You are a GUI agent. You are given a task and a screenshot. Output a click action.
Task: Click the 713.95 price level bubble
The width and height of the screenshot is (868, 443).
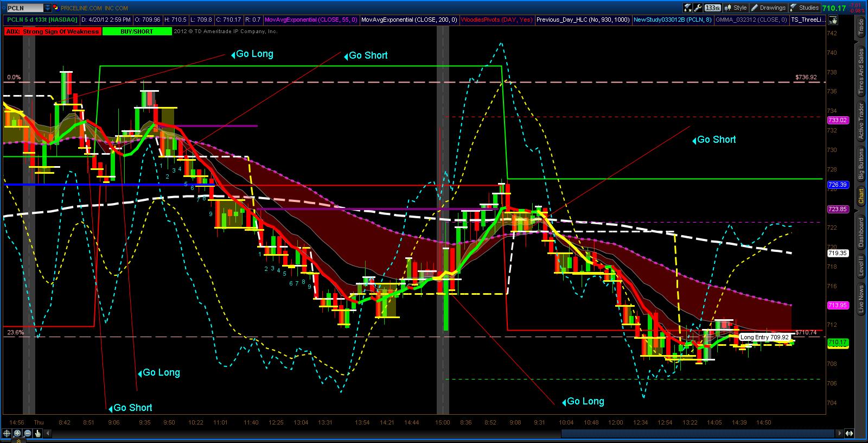pos(837,305)
